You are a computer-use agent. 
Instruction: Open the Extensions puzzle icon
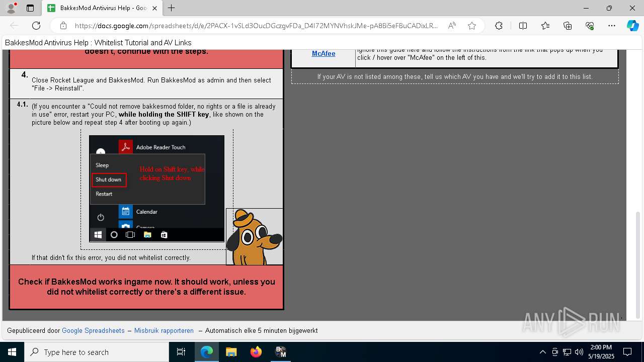[x=499, y=26]
